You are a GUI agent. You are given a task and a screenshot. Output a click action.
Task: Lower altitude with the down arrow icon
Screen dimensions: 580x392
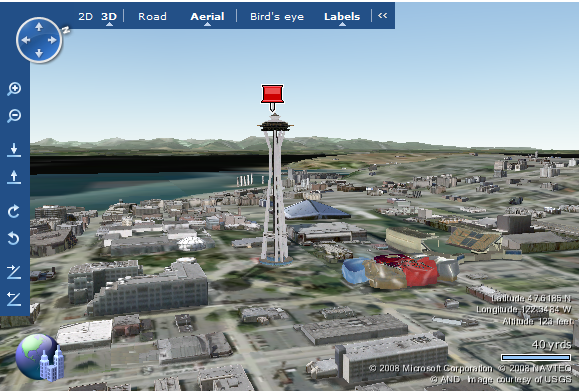(14, 150)
